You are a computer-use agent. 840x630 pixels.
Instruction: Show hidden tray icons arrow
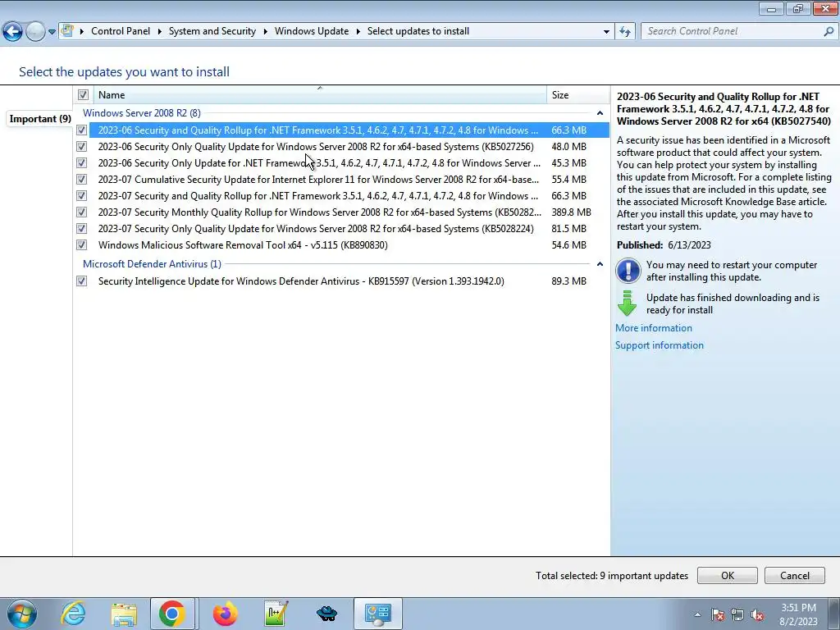tap(697, 615)
